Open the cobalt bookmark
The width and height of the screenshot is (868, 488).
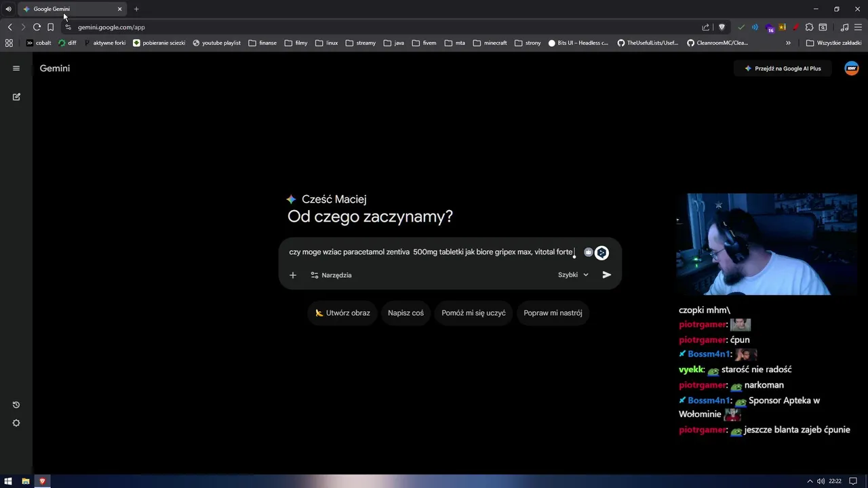point(39,43)
